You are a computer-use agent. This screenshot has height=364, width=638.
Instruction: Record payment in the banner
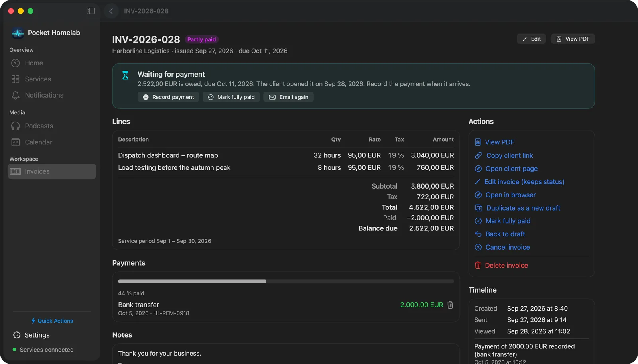click(x=168, y=97)
